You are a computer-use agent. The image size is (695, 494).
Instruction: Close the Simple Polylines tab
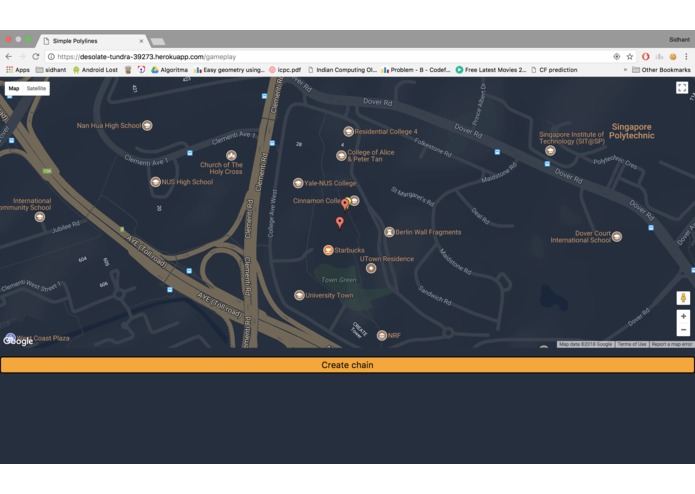pyautogui.click(x=141, y=41)
